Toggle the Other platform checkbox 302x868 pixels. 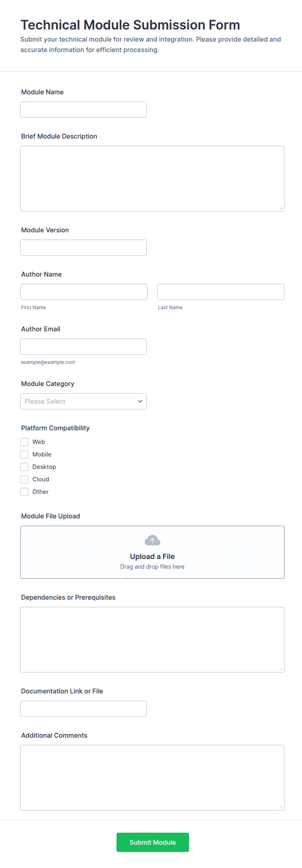[x=24, y=492]
